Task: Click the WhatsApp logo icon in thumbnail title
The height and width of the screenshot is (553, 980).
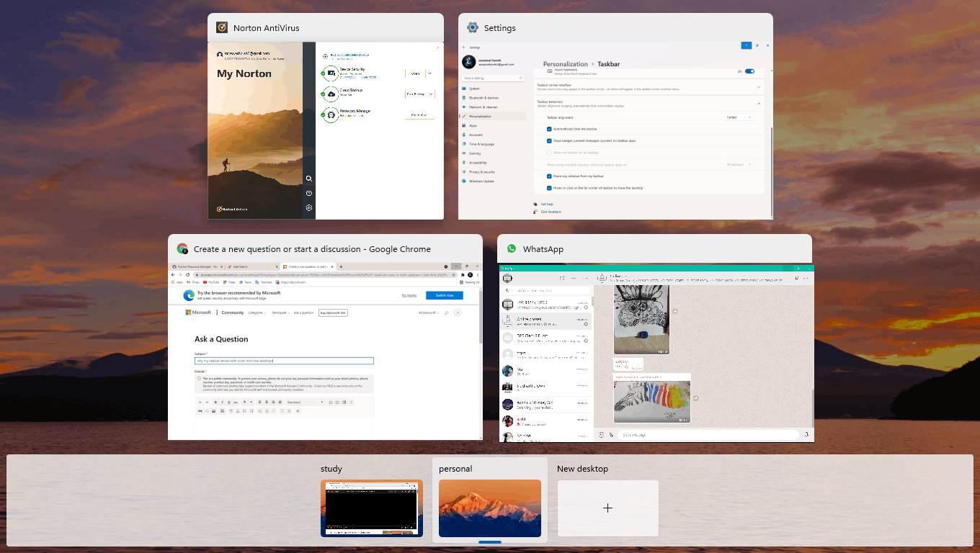Action: click(x=512, y=249)
